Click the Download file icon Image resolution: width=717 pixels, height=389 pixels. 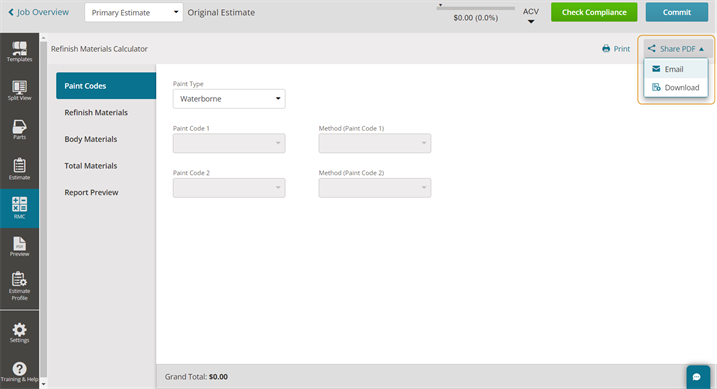point(656,87)
